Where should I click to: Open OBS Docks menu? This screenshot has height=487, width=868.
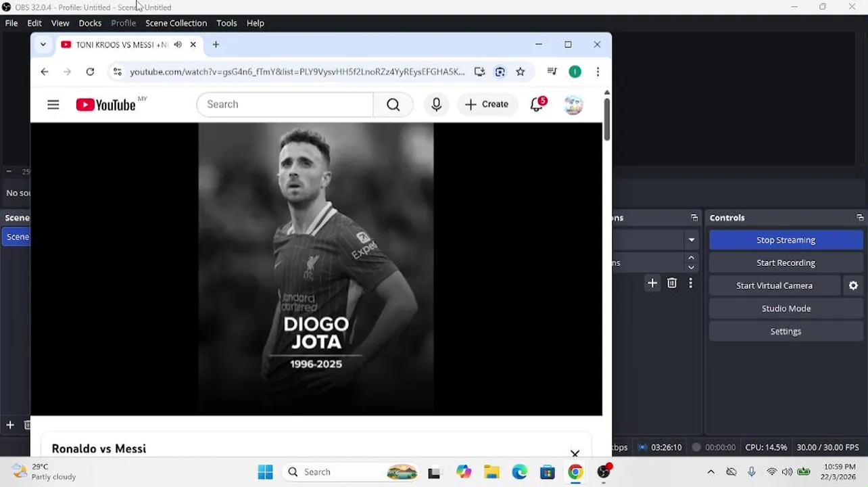[90, 23]
